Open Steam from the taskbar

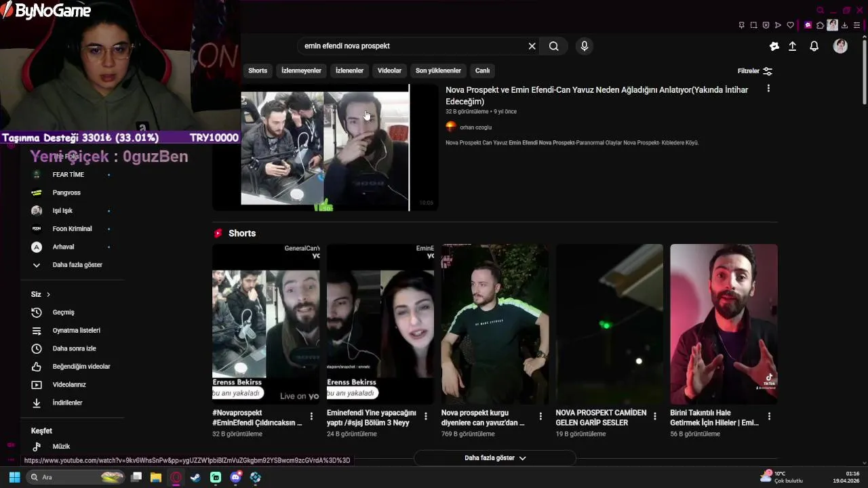pyautogui.click(x=195, y=477)
